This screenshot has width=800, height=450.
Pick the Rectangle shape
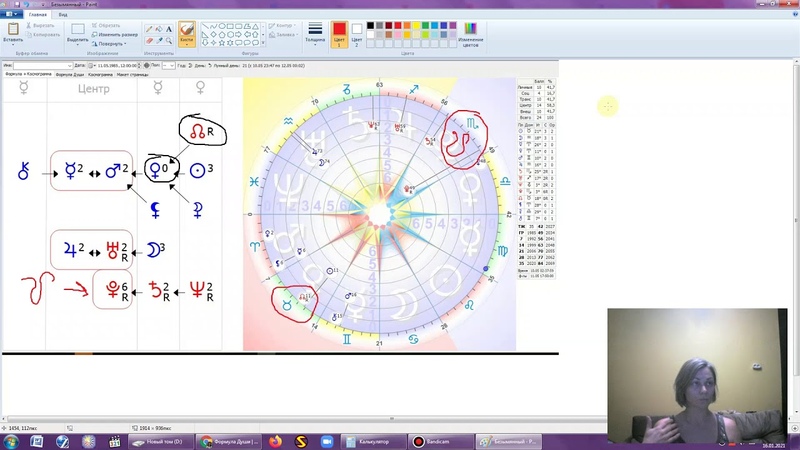(x=230, y=26)
